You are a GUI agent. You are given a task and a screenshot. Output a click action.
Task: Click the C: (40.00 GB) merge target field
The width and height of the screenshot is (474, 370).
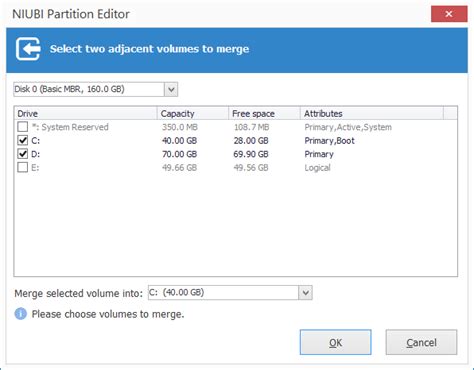[230, 293]
